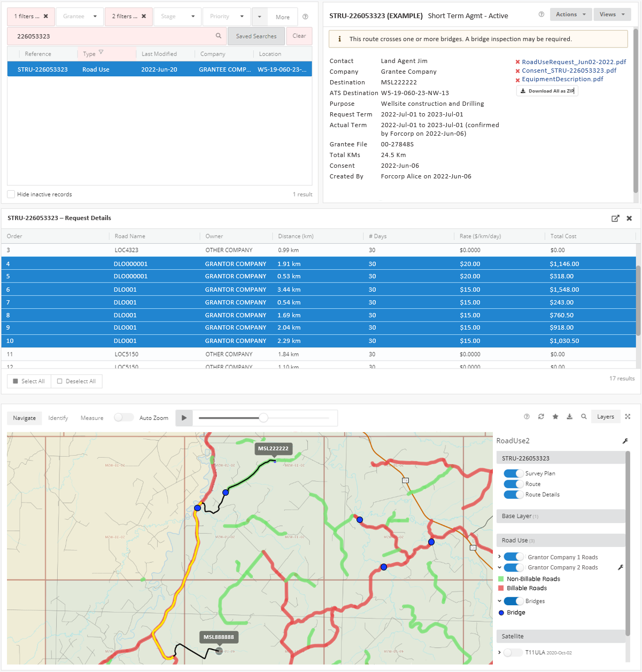This screenshot has height=672, width=642.
Task: Select the Identify map mode
Action: (58, 418)
